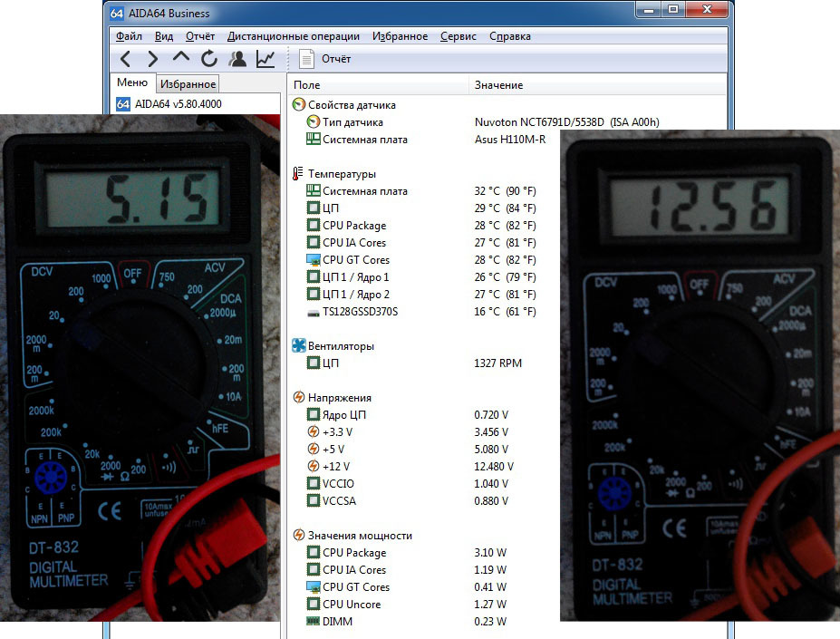The height and width of the screenshot is (639, 840).
Task: Select the CPU Uncore power row
Action: point(407,605)
